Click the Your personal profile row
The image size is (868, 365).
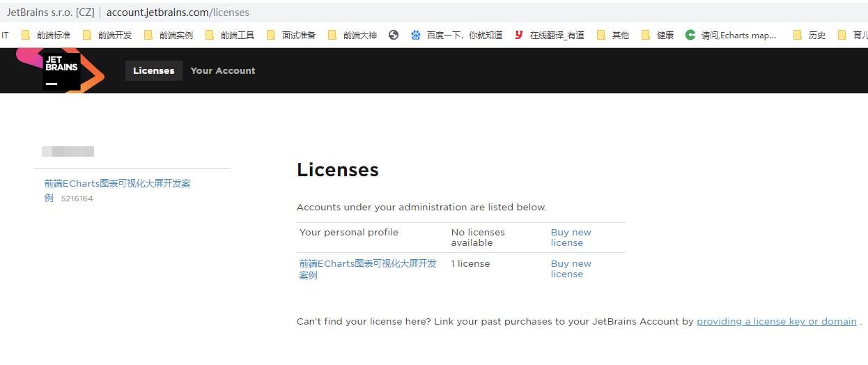[x=460, y=238]
